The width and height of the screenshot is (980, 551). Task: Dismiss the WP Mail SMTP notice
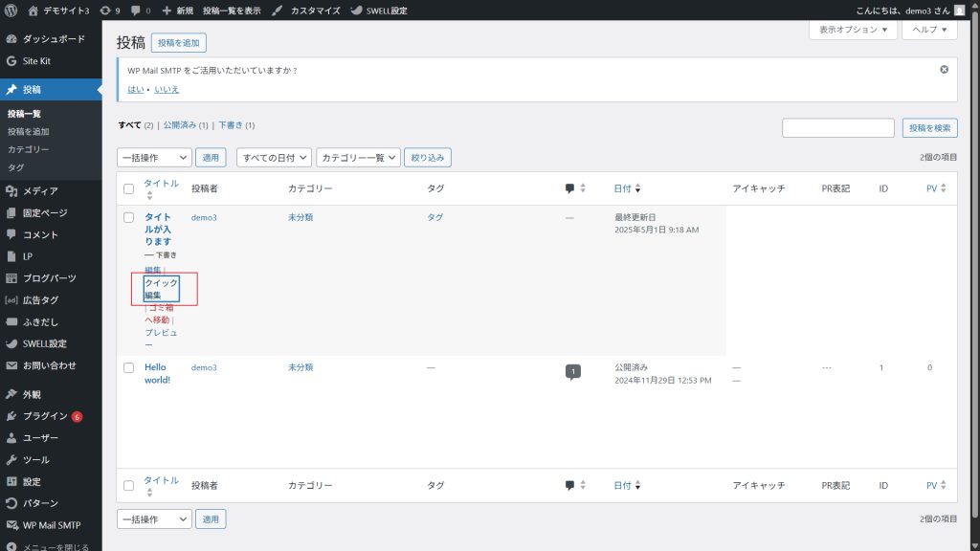click(944, 70)
